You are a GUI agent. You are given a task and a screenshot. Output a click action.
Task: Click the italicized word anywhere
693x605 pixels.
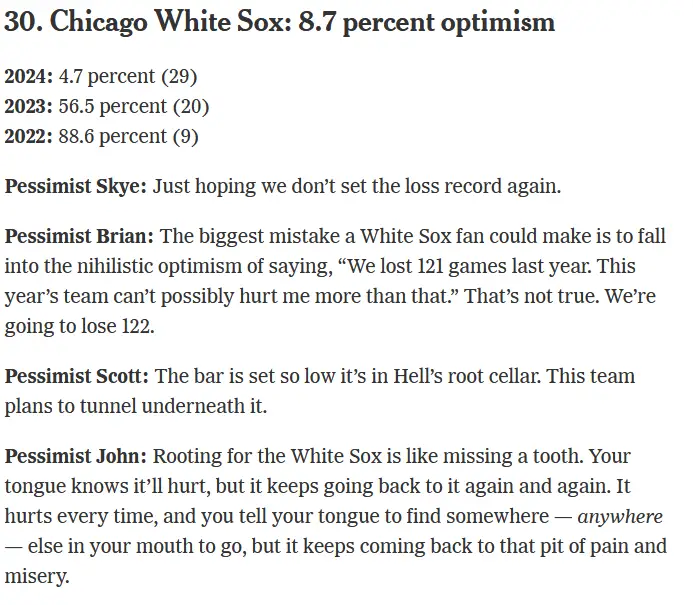[x=620, y=517]
